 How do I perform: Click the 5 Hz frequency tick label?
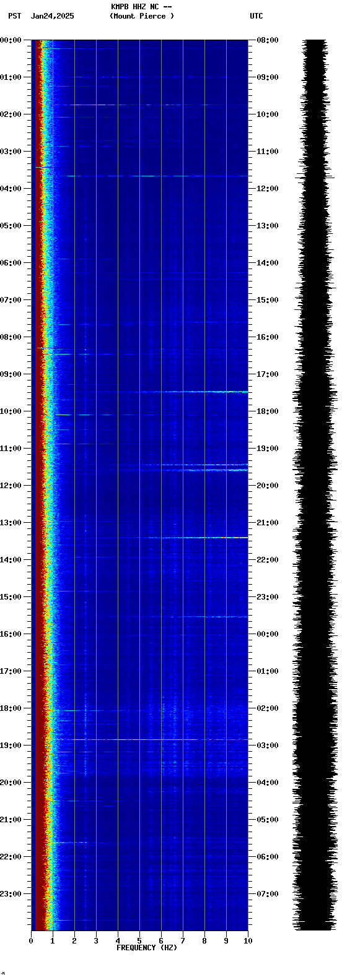pos(139,941)
